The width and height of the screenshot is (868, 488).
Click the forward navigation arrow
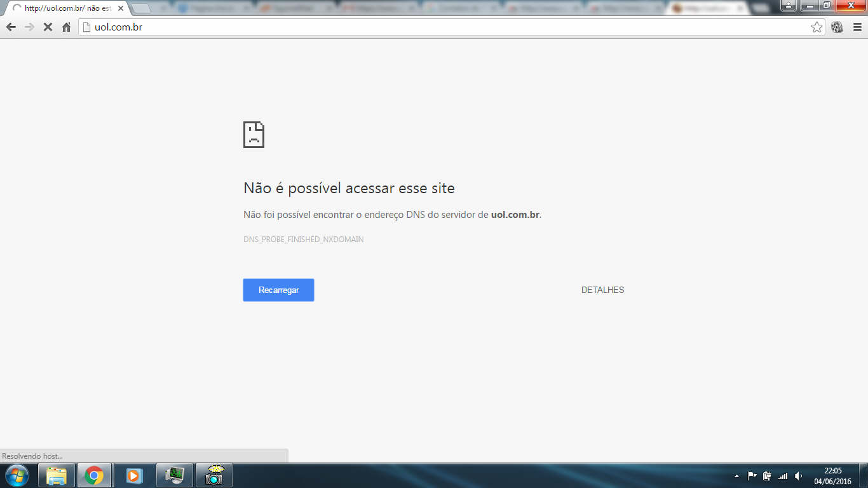click(29, 27)
